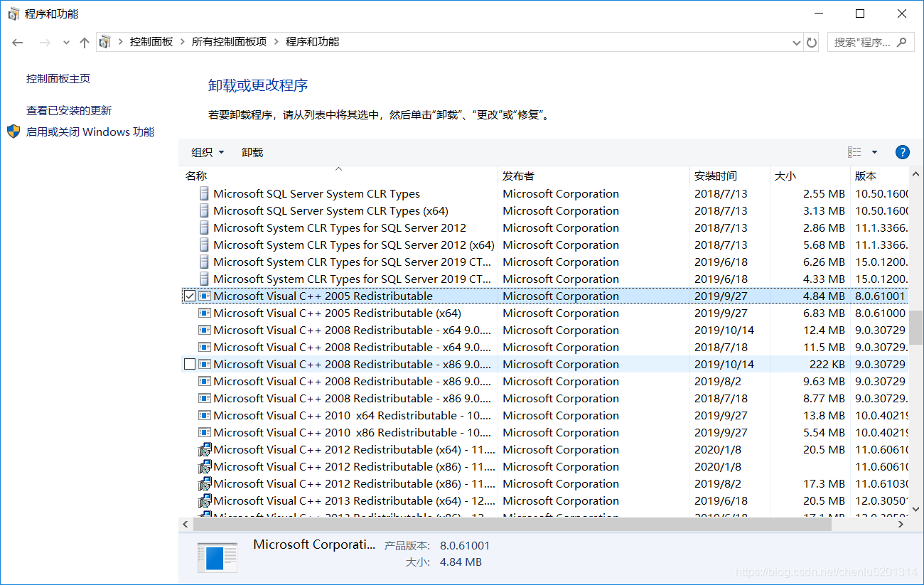This screenshot has width=924, height=585.
Task: Expand chevron after 控制面板 breadcrumb
Action: pos(183,42)
